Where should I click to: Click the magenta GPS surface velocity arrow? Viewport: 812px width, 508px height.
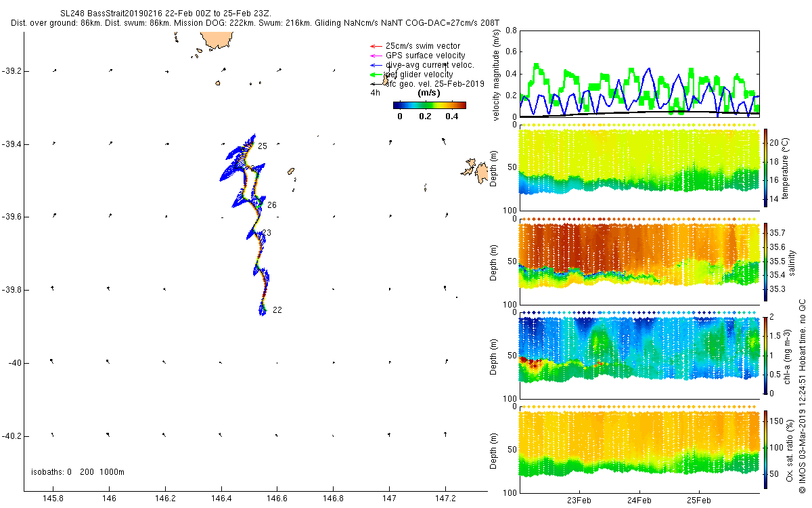pos(376,56)
